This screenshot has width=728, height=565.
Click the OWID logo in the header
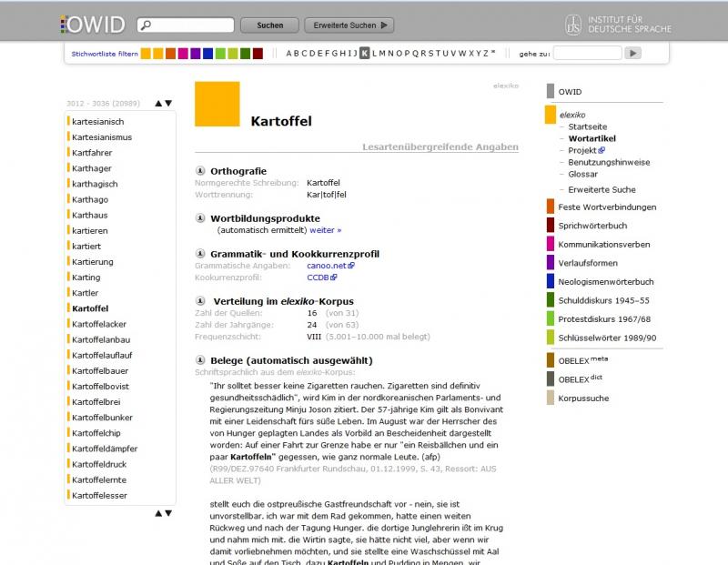click(x=93, y=25)
